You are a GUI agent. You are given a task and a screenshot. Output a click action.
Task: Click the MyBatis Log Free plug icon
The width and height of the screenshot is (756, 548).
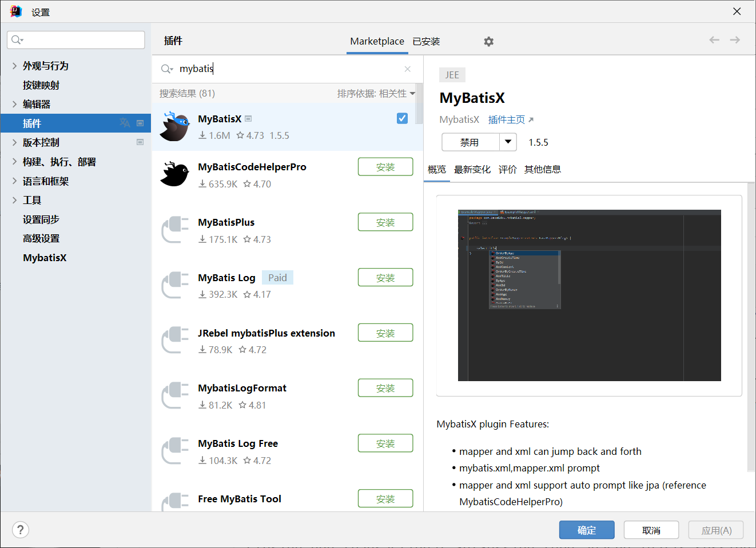pyautogui.click(x=175, y=451)
